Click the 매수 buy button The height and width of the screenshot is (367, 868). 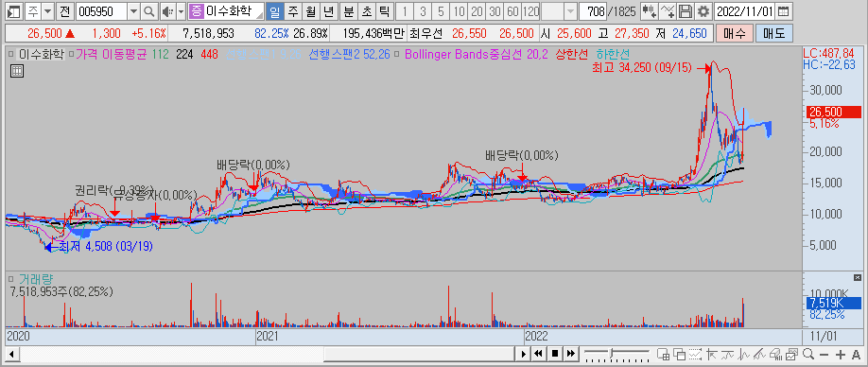(x=734, y=33)
